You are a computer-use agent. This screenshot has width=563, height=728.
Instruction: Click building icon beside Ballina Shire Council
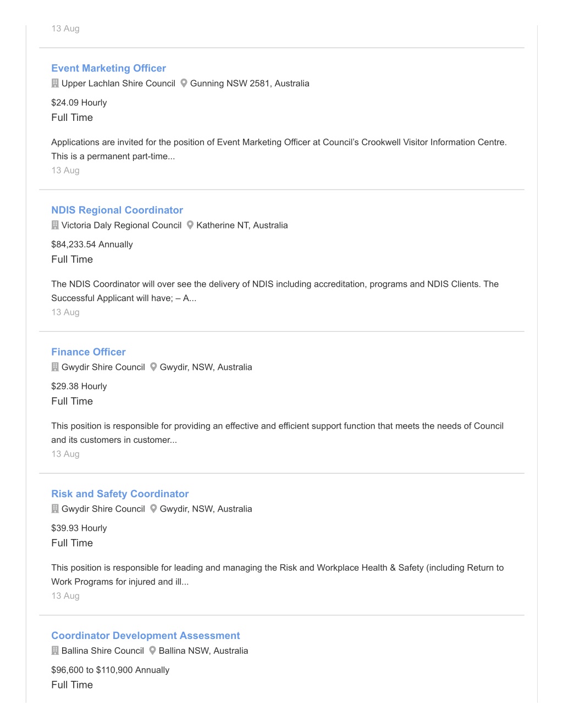click(55, 650)
